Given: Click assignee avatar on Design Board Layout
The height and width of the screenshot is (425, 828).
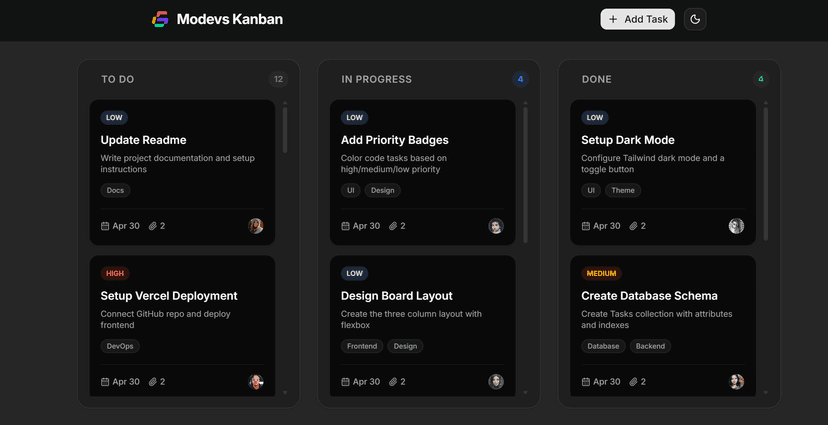Looking at the screenshot, I should click(496, 382).
